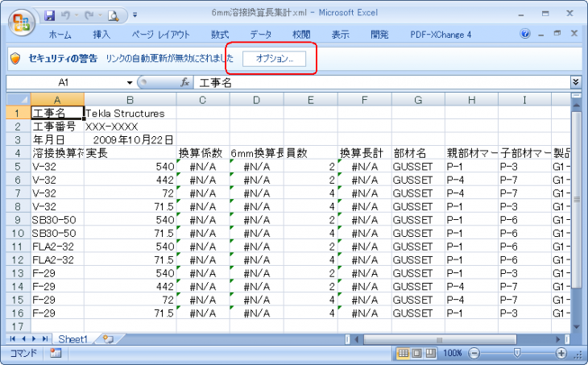Click the macro record icon in status bar
This screenshot has width=588, height=365.
pyautogui.click(x=56, y=353)
